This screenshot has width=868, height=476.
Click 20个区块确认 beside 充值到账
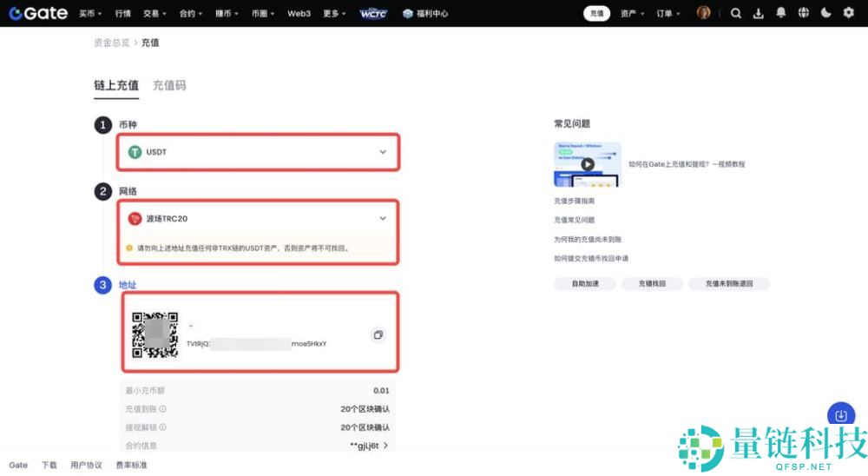[365, 409]
